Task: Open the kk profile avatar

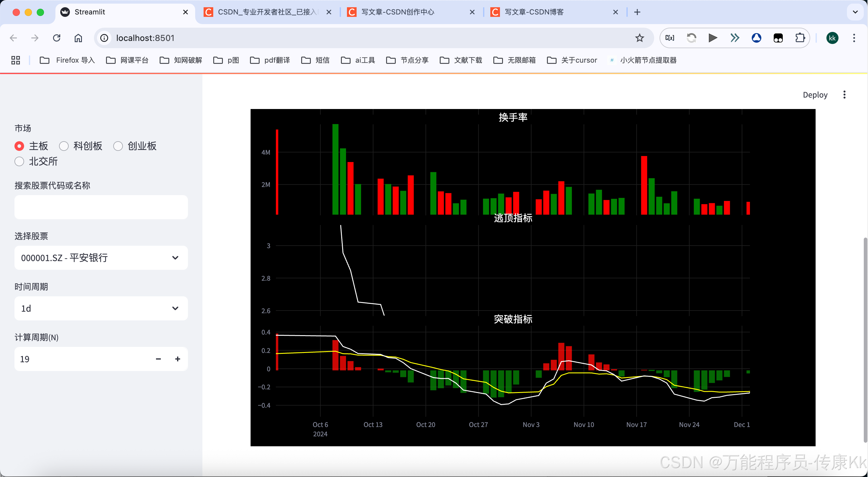Action: (832, 38)
